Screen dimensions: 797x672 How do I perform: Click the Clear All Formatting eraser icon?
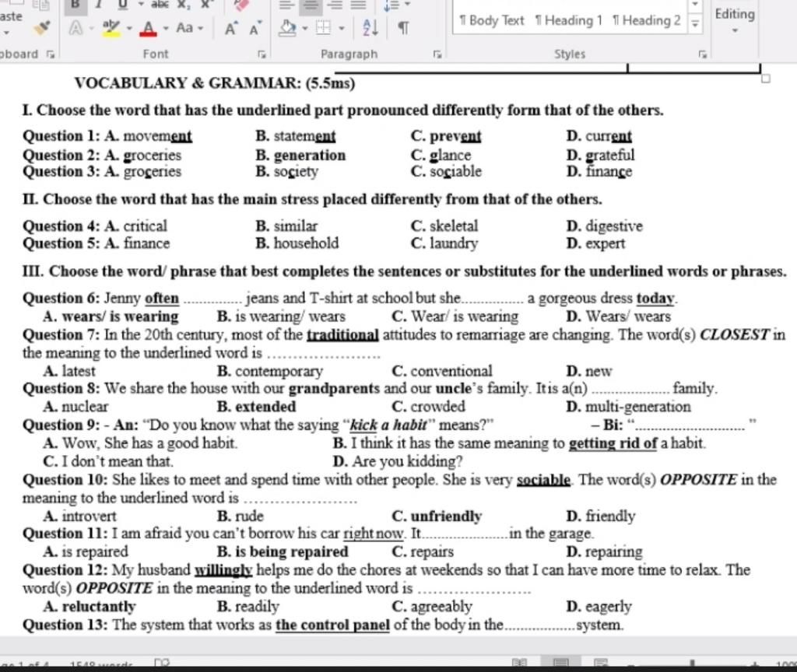pos(241,4)
